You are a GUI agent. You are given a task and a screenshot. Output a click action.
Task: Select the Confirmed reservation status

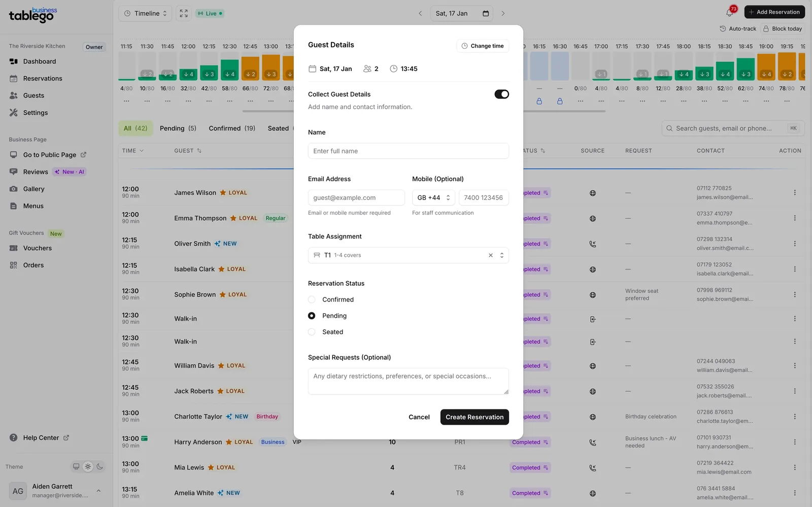[312, 300]
